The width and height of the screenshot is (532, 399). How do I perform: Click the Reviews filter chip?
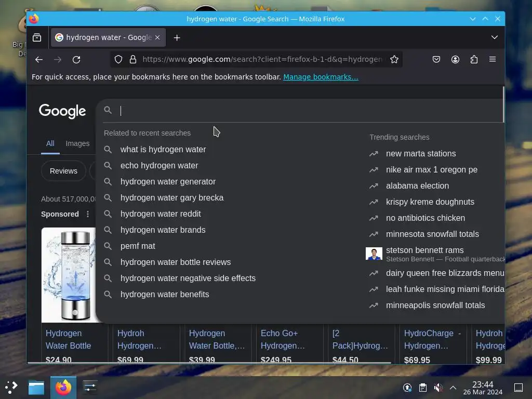tap(63, 171)
